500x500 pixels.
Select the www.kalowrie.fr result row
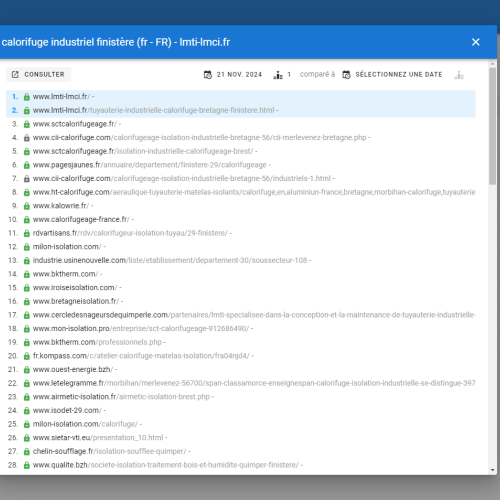241,206
